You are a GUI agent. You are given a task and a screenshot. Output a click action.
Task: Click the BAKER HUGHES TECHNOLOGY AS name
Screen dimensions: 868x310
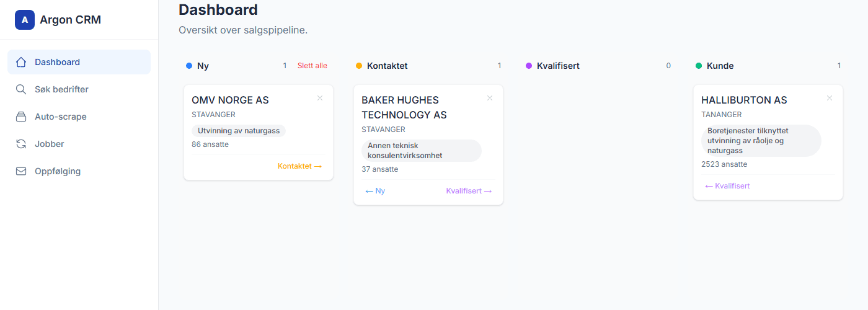coord(404,107)
